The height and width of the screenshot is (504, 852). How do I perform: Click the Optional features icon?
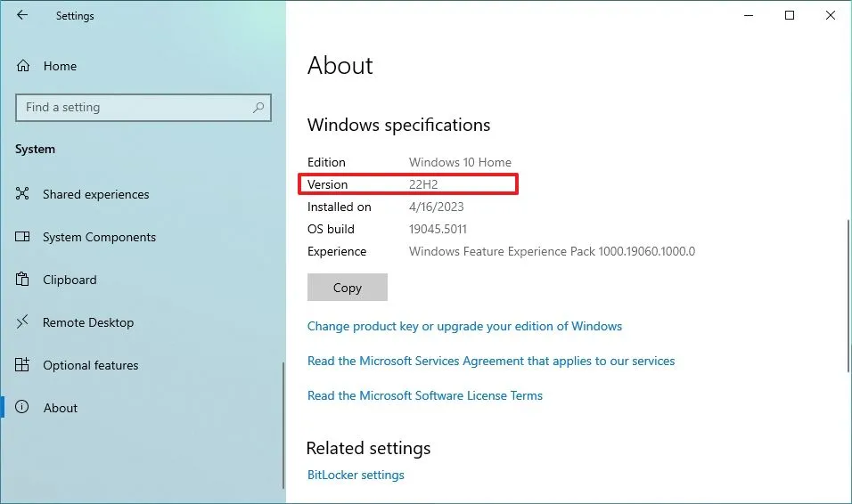click(22, 364)
